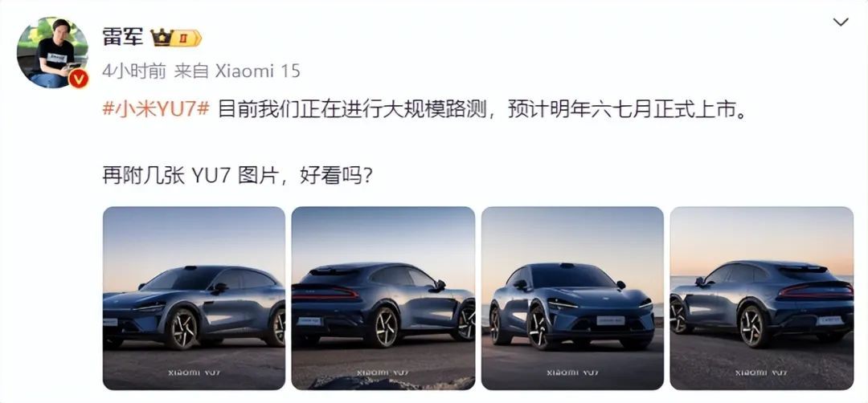This screenshot has height=403, width=868.
Task: Open third YU7 front-facing photo
Action: [572, 298]
